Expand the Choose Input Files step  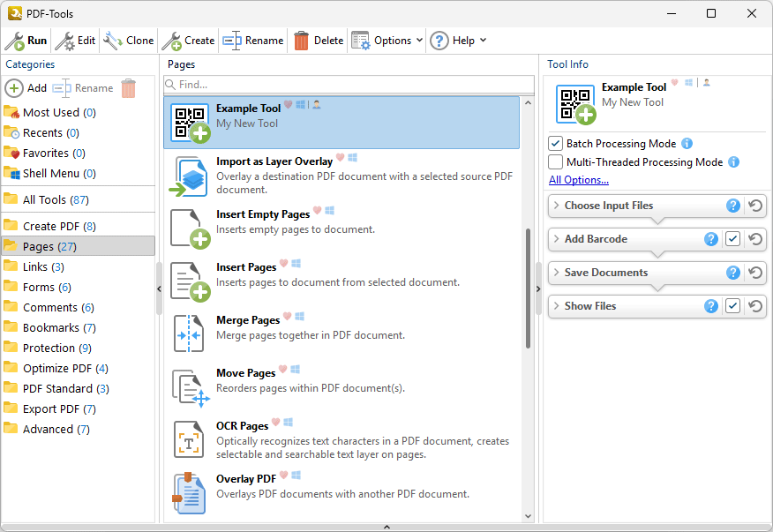557,205
